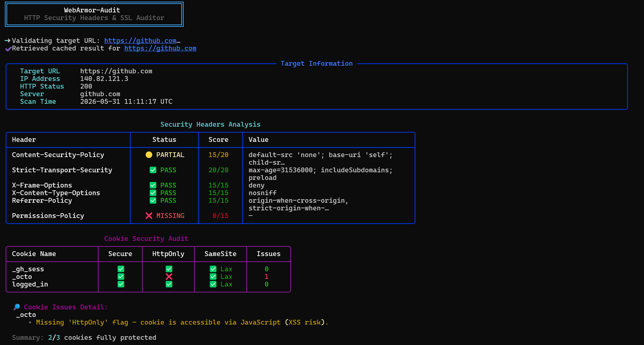Click the HttpOnly checkmark for logged_in cookie
This screenshot has width=644, height=345.
(169, 284)
